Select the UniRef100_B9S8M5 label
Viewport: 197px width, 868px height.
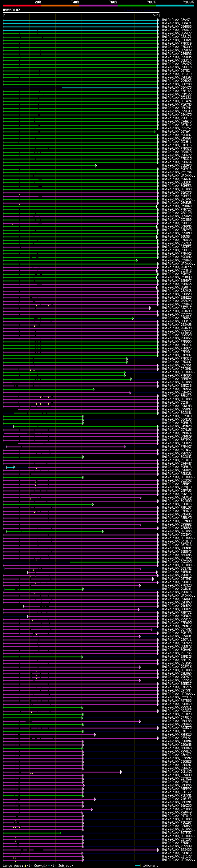click(177, 57)
